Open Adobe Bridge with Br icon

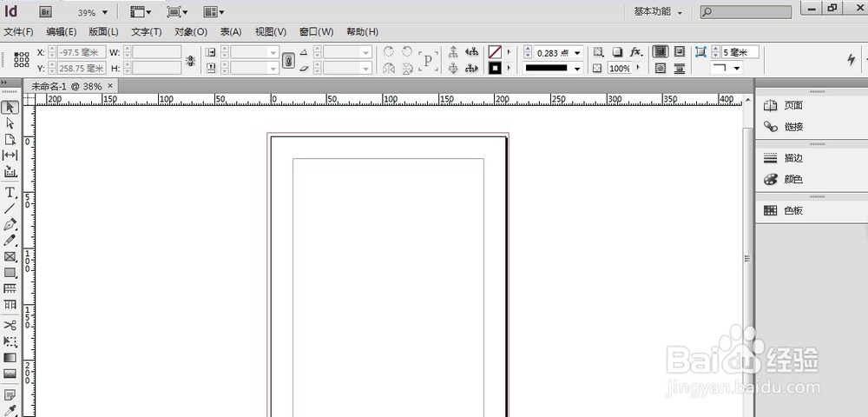[46, 11]
